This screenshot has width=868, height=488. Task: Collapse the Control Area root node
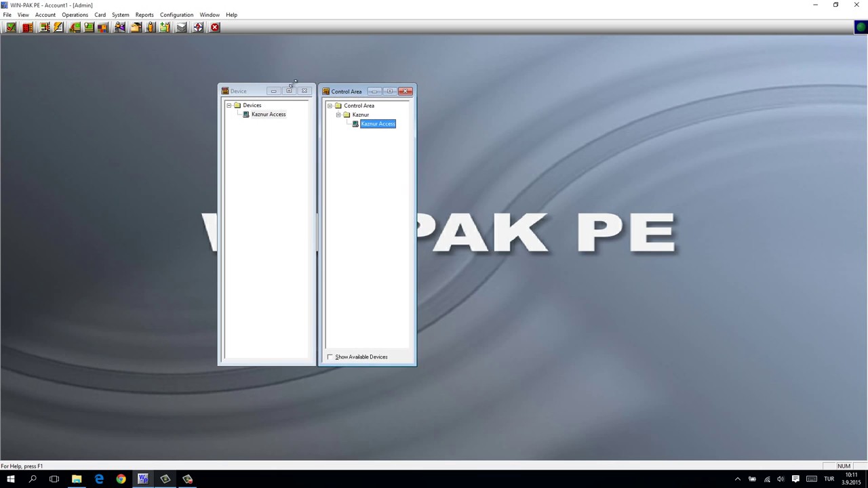(330, 106)
